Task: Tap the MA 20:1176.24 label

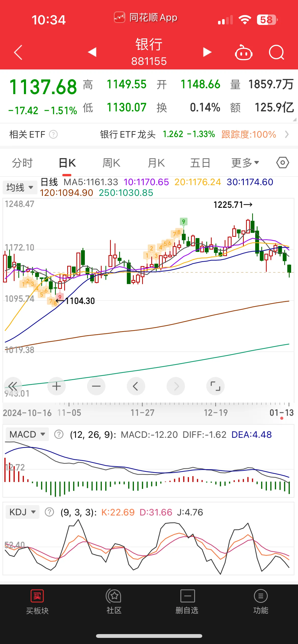Action: click(x=198, y=182)
